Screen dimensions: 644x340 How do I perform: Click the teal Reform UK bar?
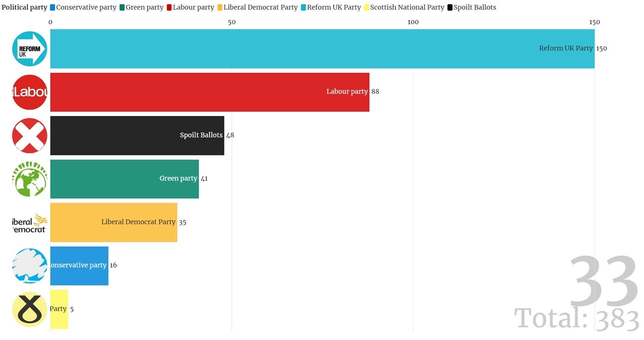(x=322, y=49)
